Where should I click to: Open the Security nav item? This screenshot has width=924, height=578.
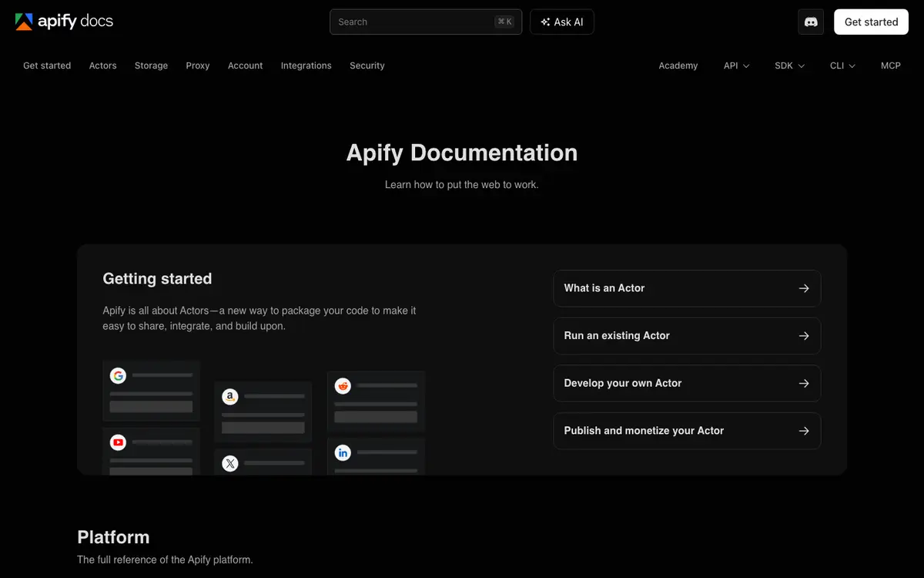tap(367, 66)
